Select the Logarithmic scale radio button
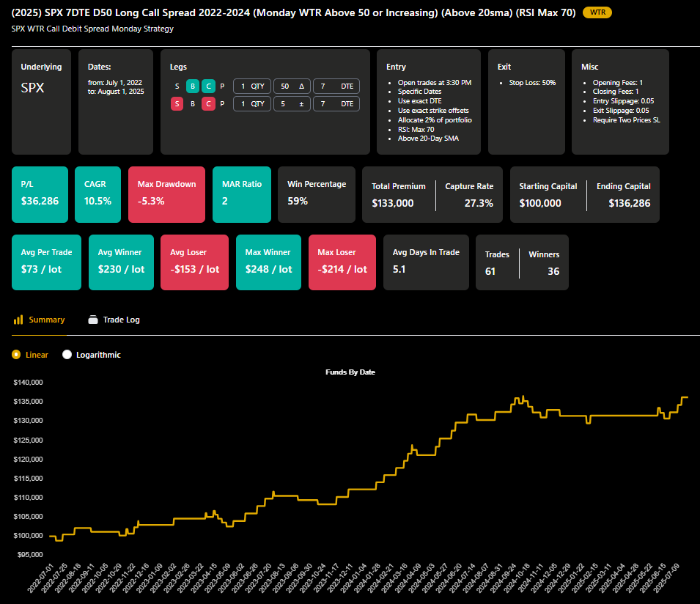This screenshot has height=604, width=700. tap(67, 355)
